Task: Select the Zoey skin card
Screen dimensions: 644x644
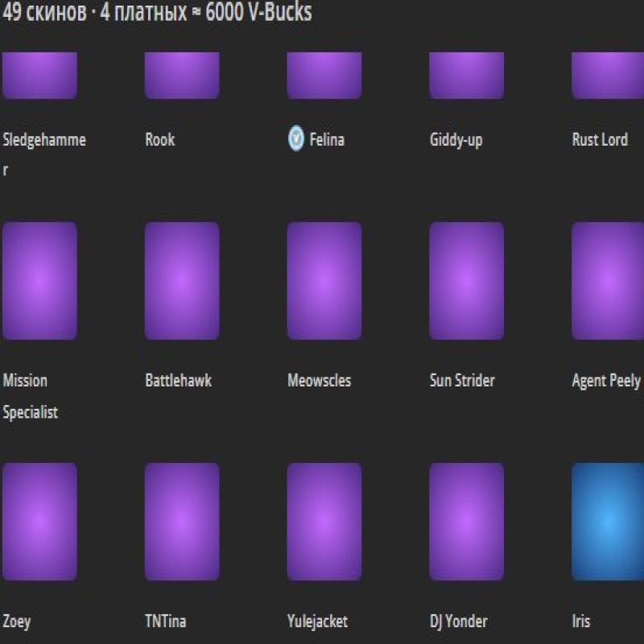Action: 39,522
